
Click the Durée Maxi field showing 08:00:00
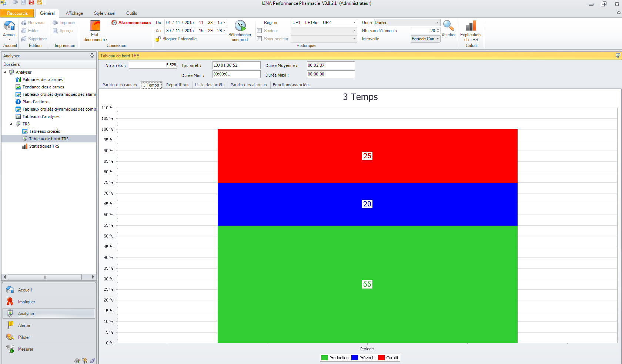(331, 74)
